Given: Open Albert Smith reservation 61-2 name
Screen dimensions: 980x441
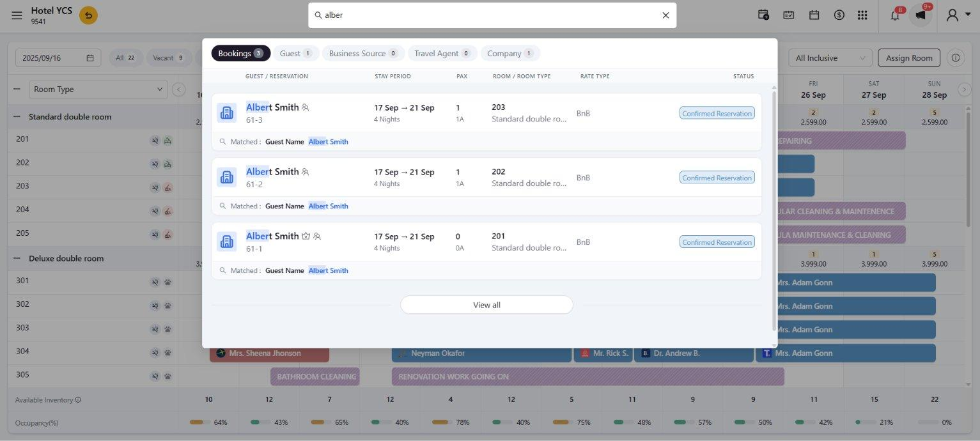Looking at the screenshot, I should pyautogui.click(x=272, y=171).
